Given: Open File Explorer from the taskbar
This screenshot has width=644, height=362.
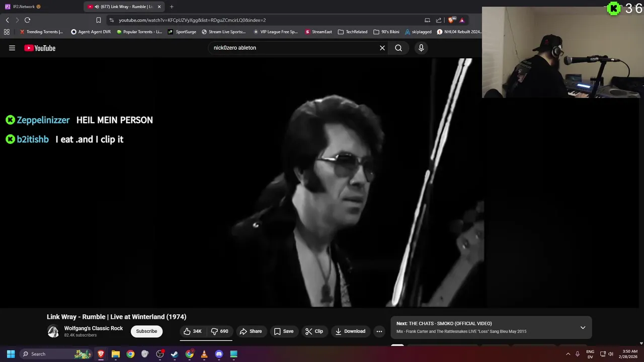Looking at the screenshot, I should pos(115,354).
